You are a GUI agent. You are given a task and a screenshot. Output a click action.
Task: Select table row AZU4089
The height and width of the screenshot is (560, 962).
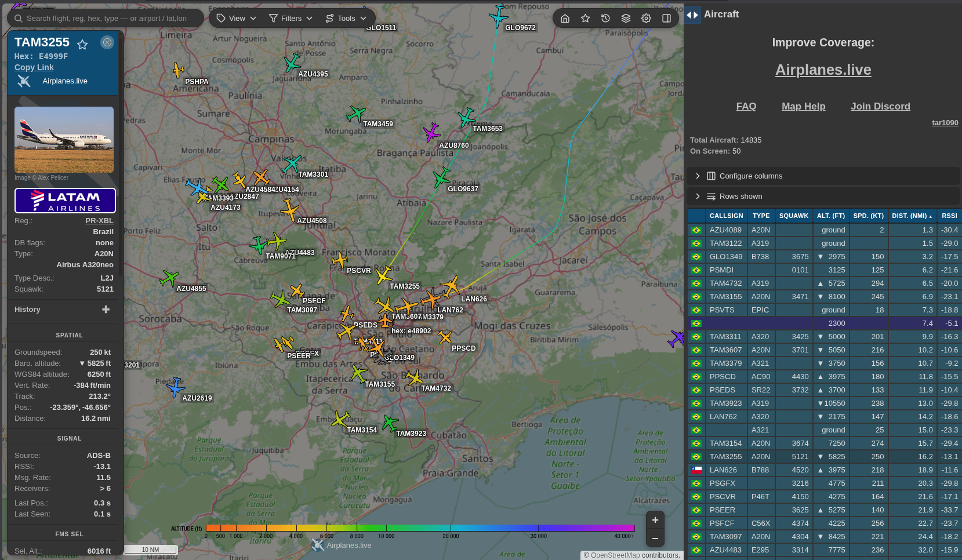(824, 230)
